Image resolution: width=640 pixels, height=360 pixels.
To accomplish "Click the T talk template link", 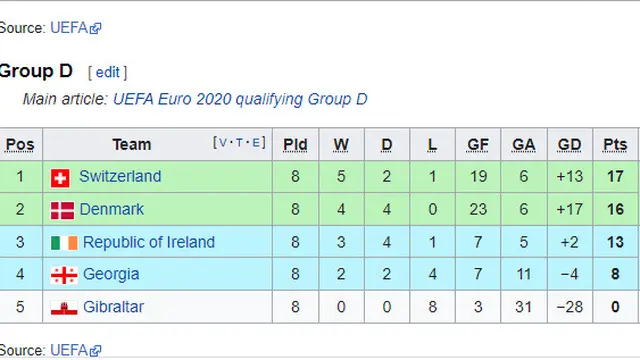I will (x=239, y=142).
